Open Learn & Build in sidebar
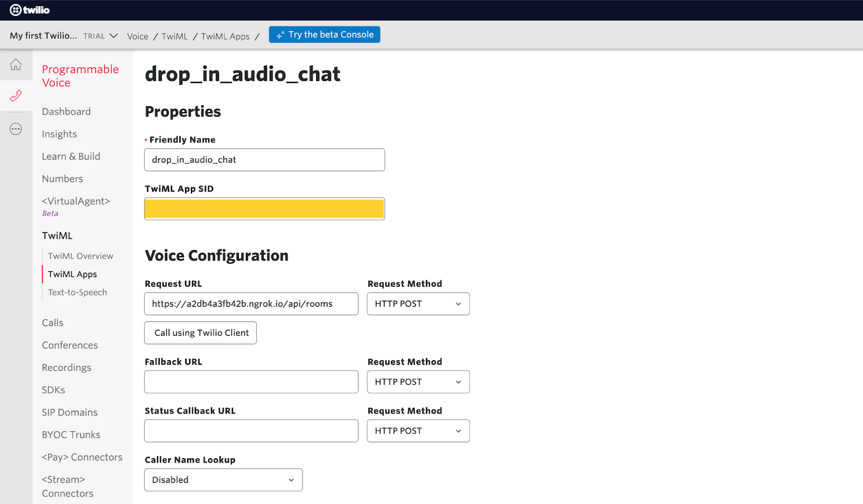Viewport: 863px width, 504px height. pyautogui.click(x=71, y=156)
